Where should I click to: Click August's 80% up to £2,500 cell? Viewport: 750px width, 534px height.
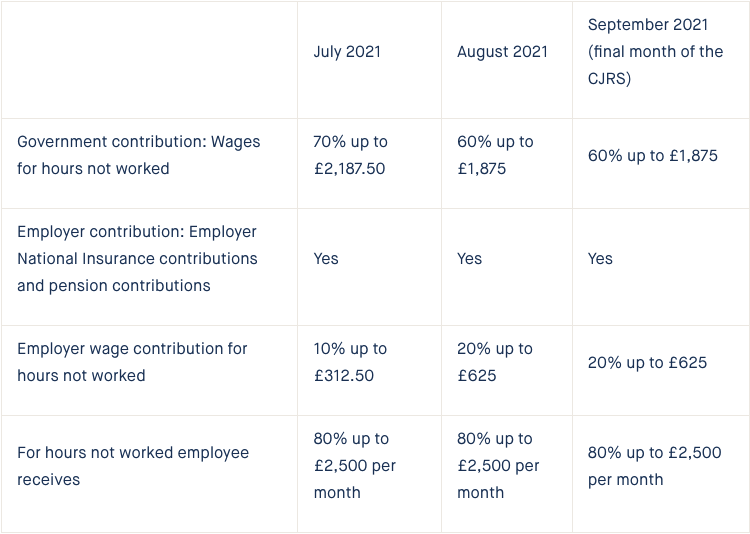498,466
